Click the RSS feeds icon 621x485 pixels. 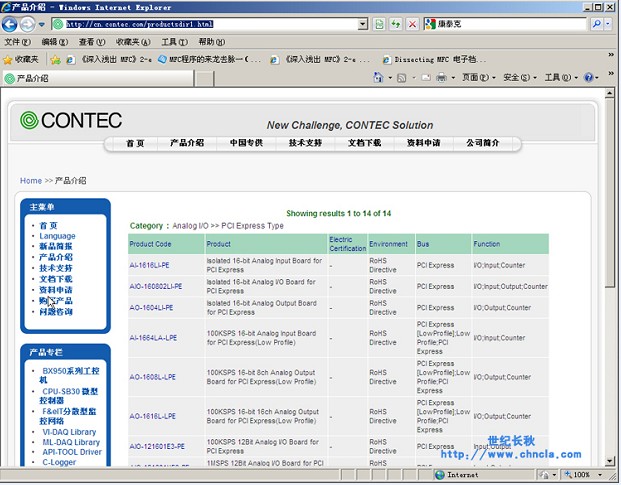click(401, 78)
